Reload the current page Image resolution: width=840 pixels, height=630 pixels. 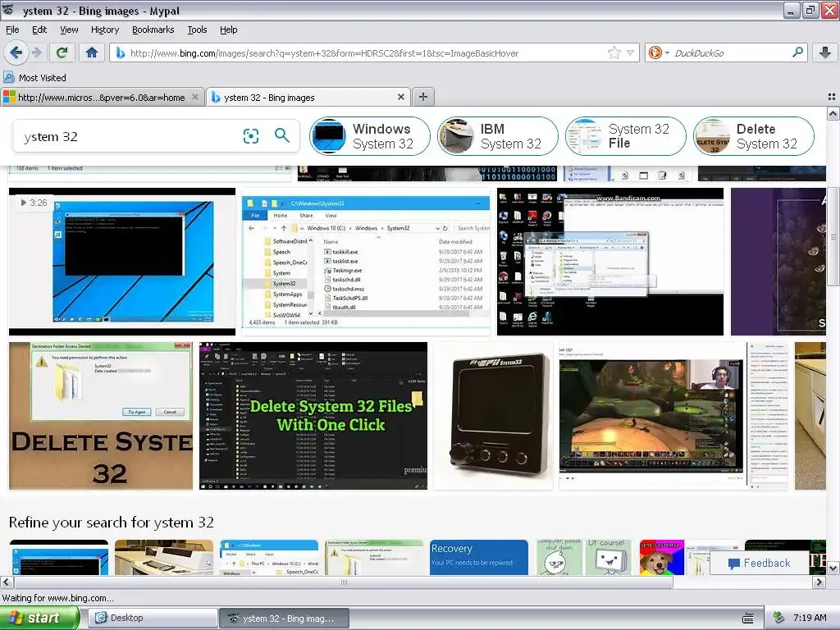[x=62, y=52]
